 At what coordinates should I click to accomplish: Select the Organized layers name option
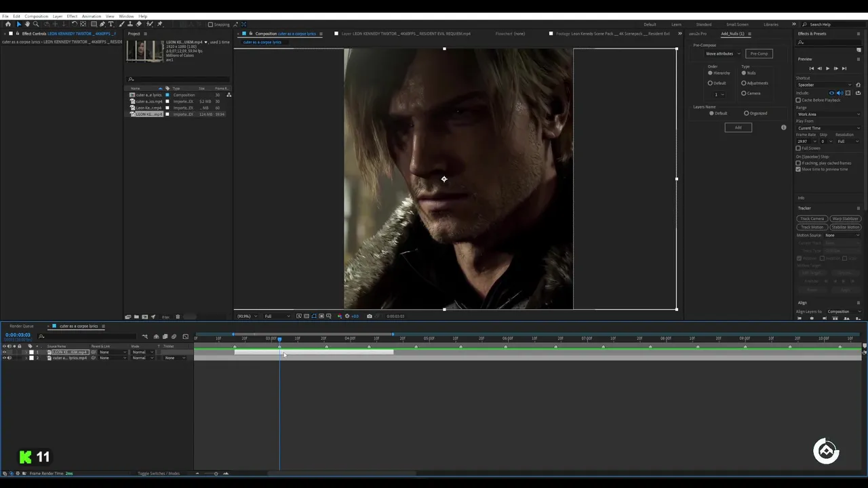coord(747,113)
